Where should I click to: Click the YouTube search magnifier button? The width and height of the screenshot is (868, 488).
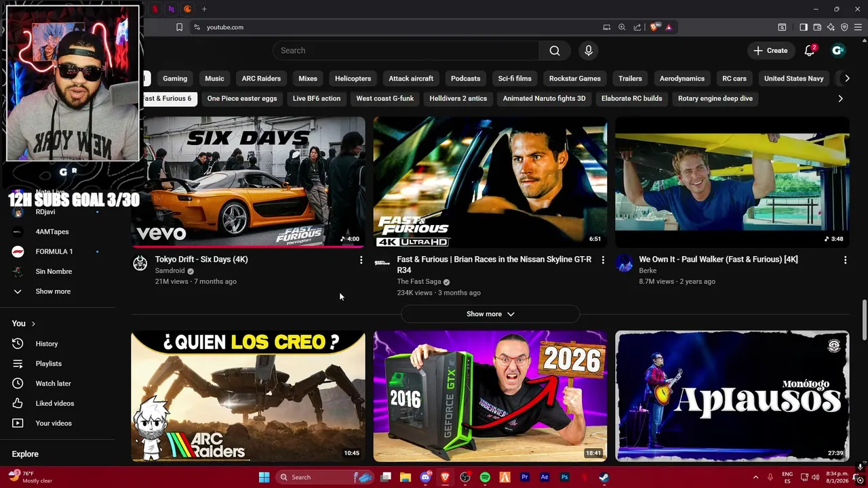pyautogui.click(x=555, y=51)
